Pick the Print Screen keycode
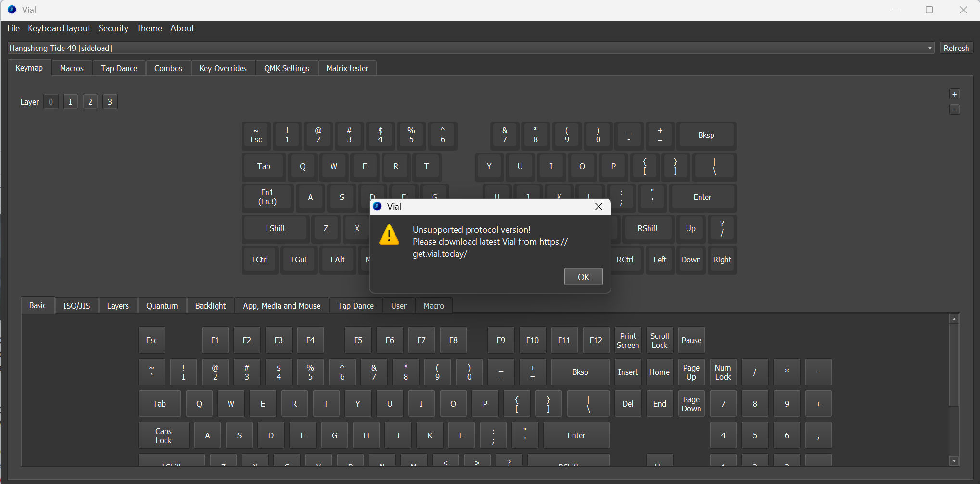This screenshot has width=980, height=484. point(628,340)
